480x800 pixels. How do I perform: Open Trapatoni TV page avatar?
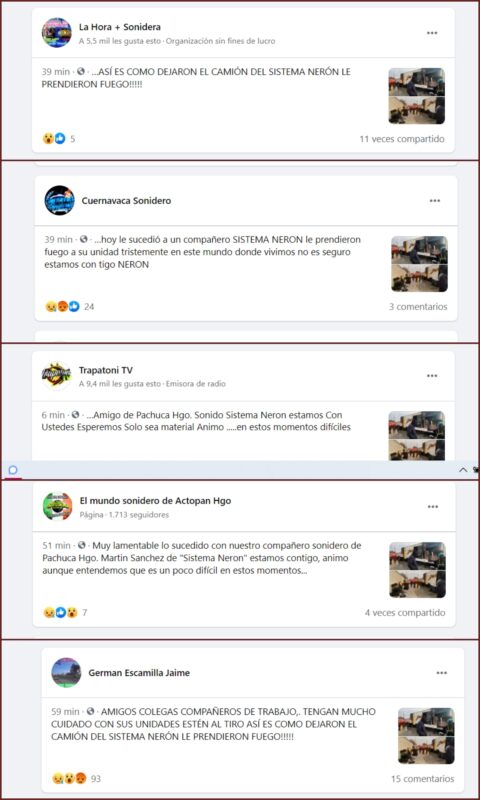[x=57, y=376]
